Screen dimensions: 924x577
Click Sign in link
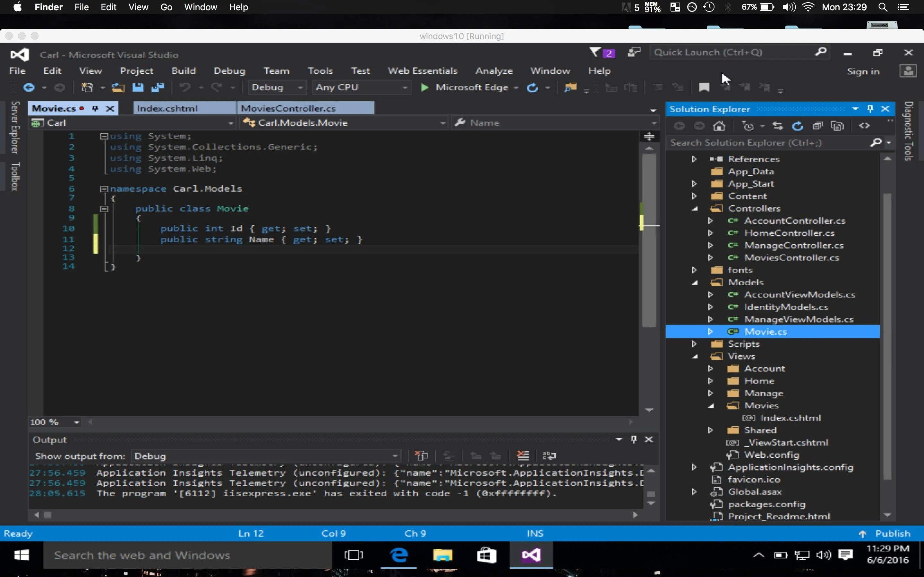tap(863, 71)
